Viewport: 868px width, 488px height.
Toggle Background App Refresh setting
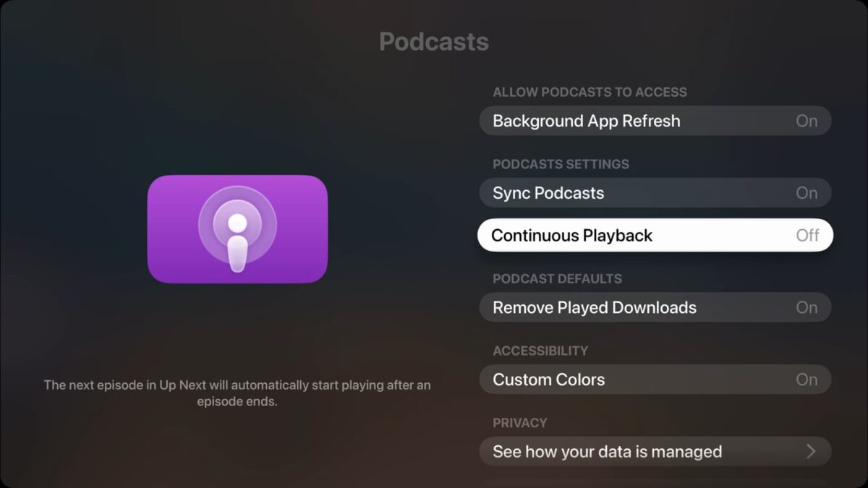click(x=655, y=121)
